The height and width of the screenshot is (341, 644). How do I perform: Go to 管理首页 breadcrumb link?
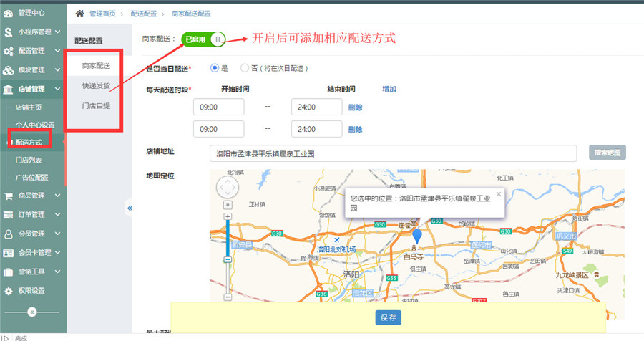tap(102, 14)
